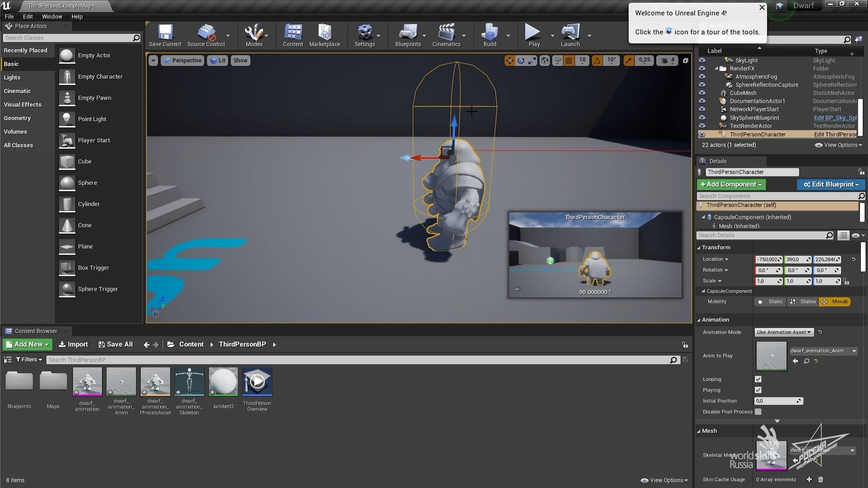Collapse the Mesh section
This screenshot has width=868, height=488.
(699, 431)
